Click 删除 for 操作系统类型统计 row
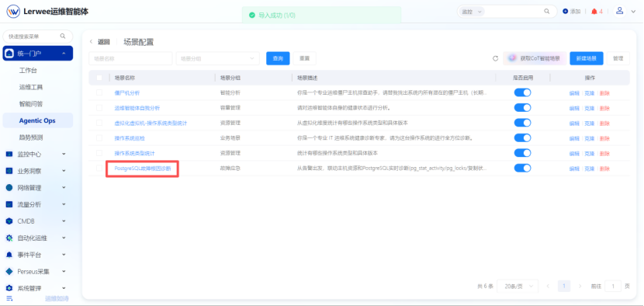The image size is (644, 306). pos(604,154)
